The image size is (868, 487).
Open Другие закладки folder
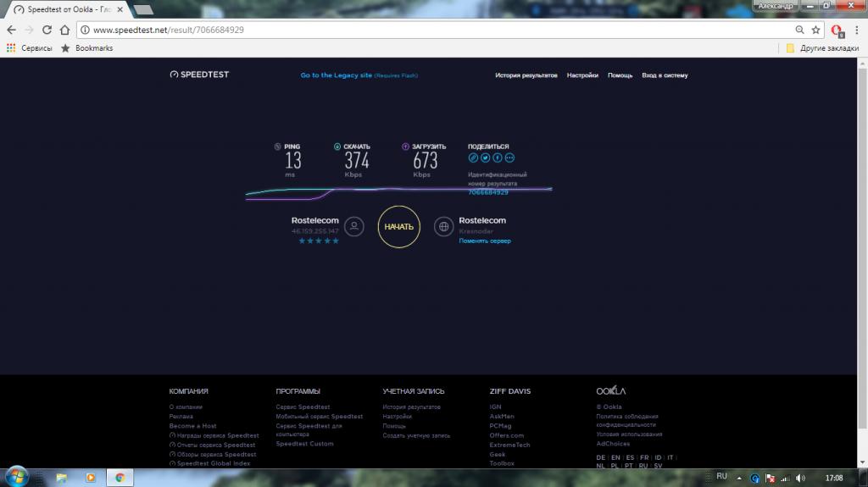[x=822, y=48]
